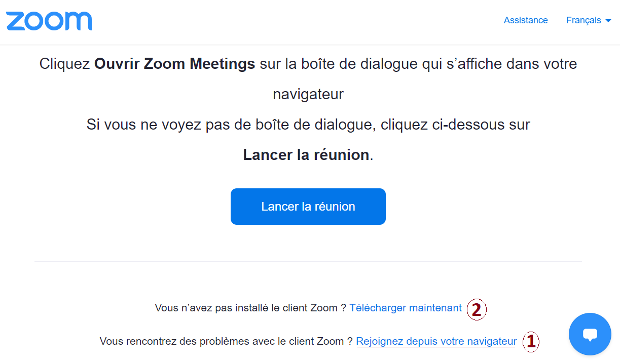Open the Assistance page
The image size is (620, 364).
tap(526, 20)
